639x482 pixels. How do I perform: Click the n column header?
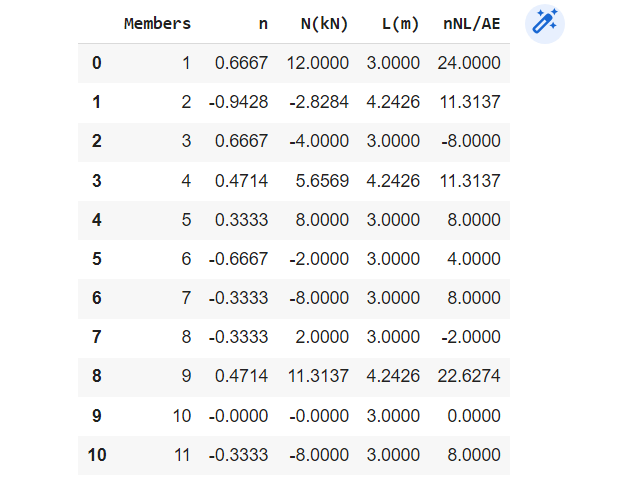point(262,24)
